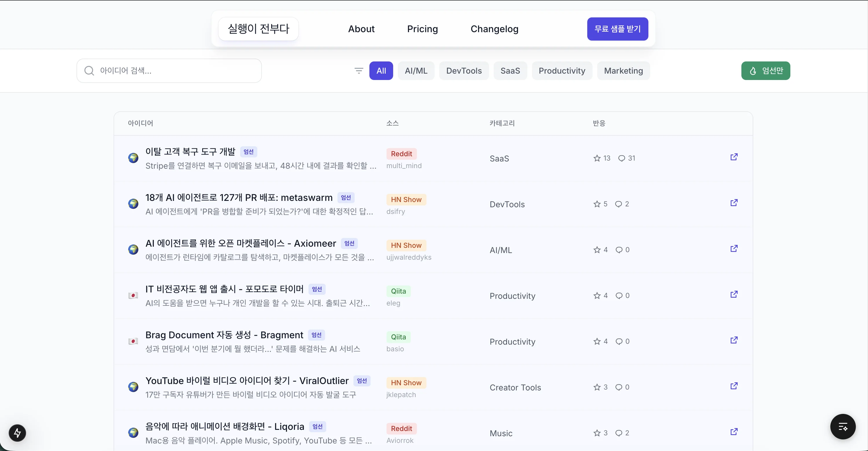Click the flame icon on the 엄선만 button
This screenshot has height=451, width=868.
tap(753, 70)
